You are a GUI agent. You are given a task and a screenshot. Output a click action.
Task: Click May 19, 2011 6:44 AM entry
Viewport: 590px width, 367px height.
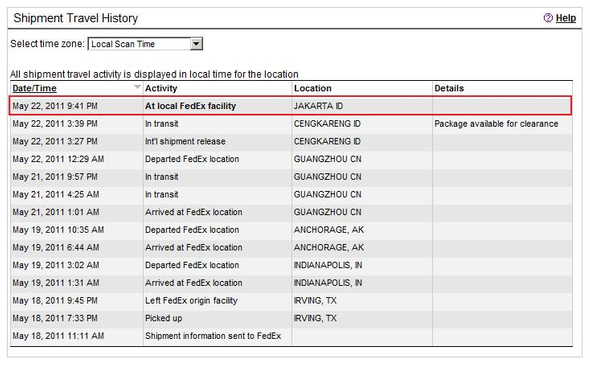[56, 247]
